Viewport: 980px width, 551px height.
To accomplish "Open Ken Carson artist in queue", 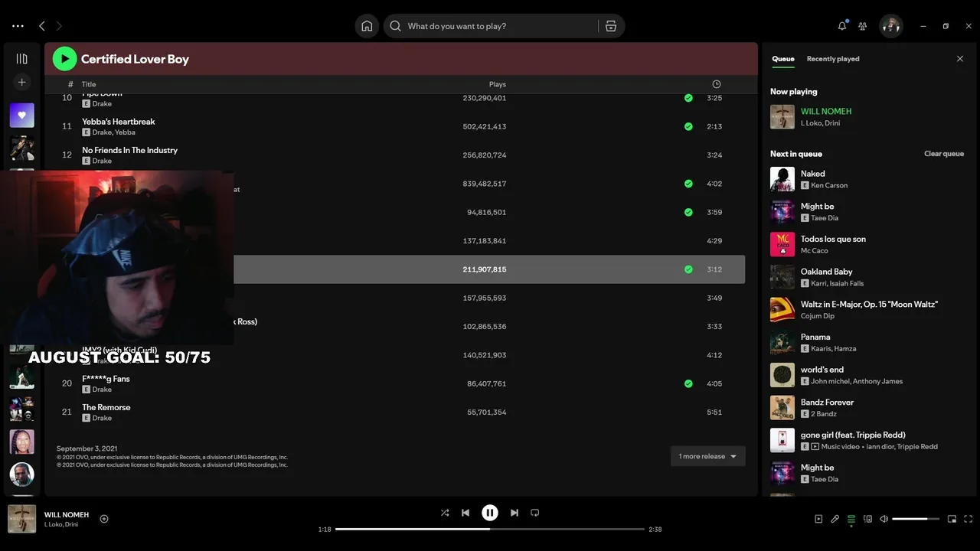I will pyautogui.click(x=829, y=185).
